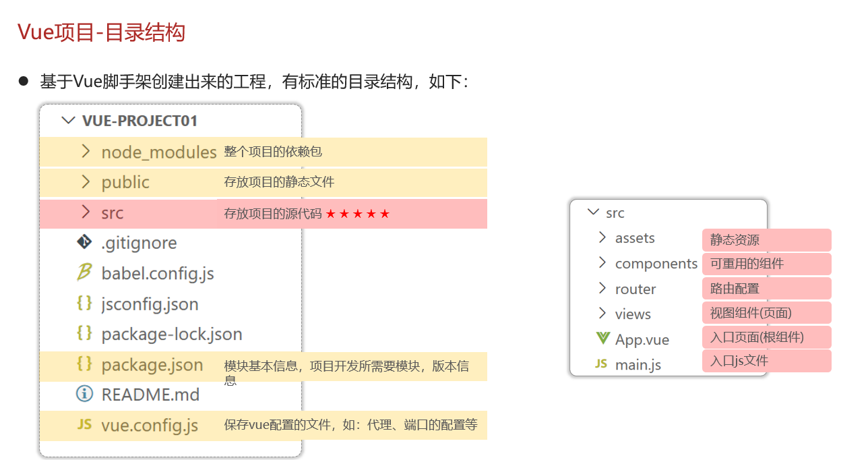Click the annotation 存放项目的源代码
868x460 pixels.
click(x=273, y=214)
